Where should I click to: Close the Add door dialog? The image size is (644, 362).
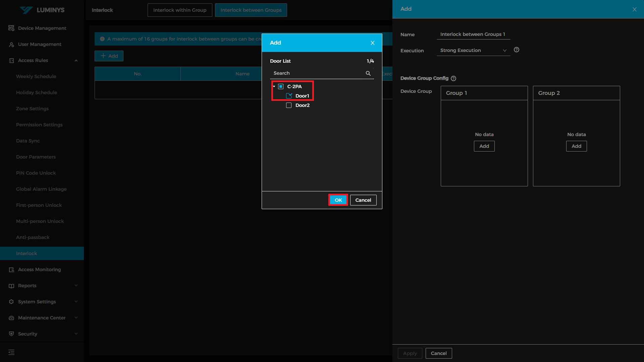point(372,43)
